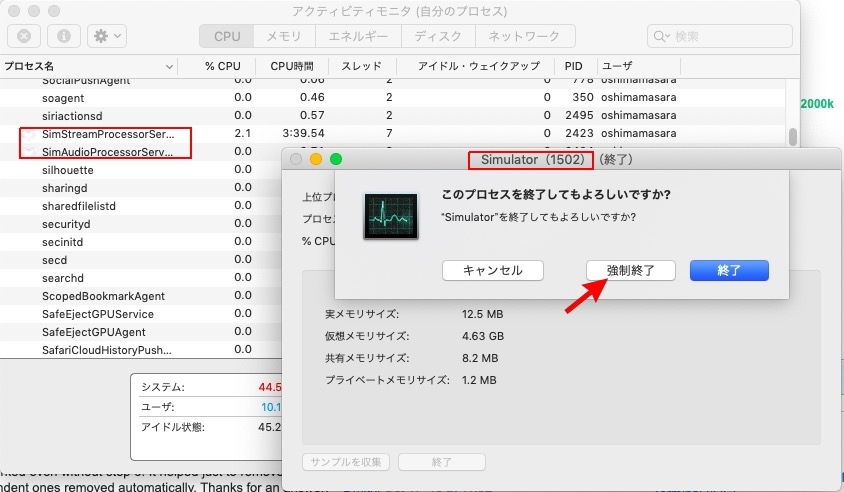Screen dimensions: 844x492
Task: Sort by ユーザ column header
Action: 639,66
